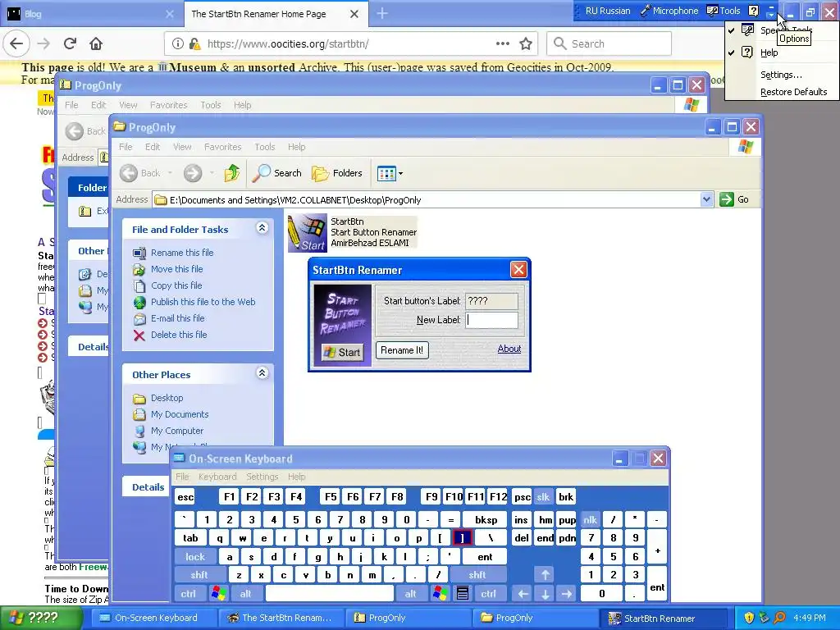
Task: Click the red X Delete this file icon
Action: point(139,336)
